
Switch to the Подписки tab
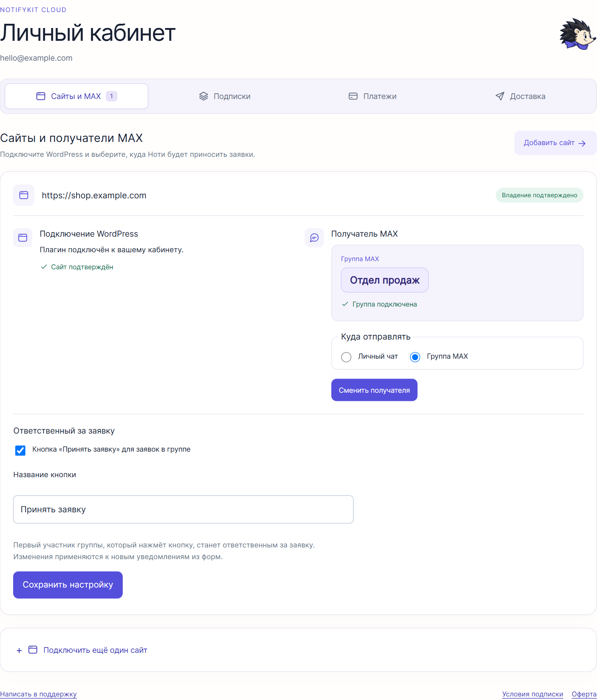pyautogui.click(x=225, y=96)
